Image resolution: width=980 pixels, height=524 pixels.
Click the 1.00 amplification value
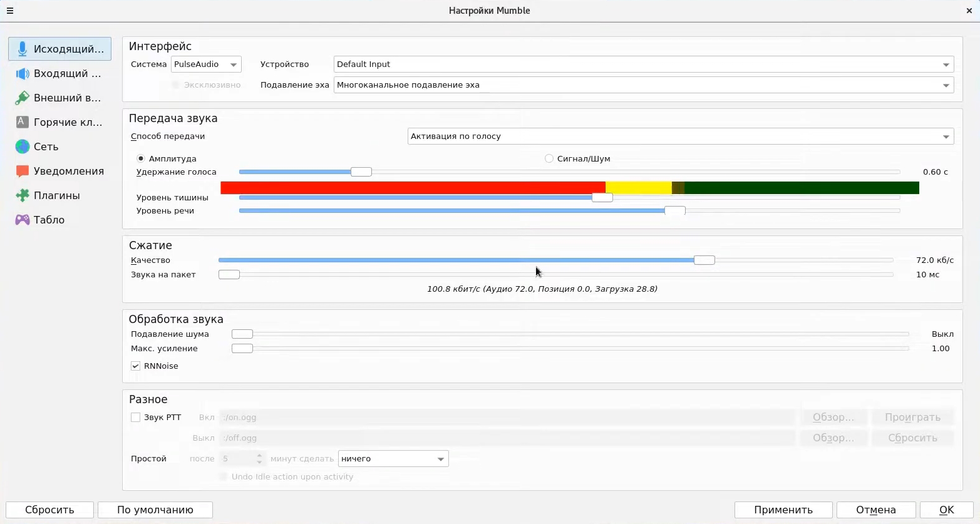coord(941,349)
